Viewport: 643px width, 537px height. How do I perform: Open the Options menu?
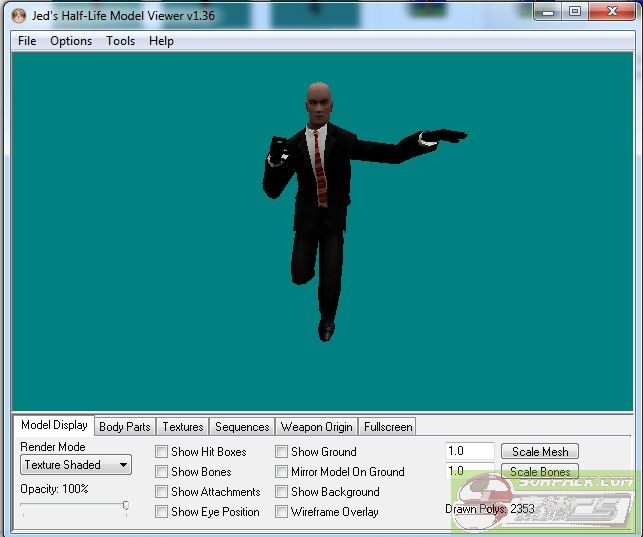click(x=71, y=41)
